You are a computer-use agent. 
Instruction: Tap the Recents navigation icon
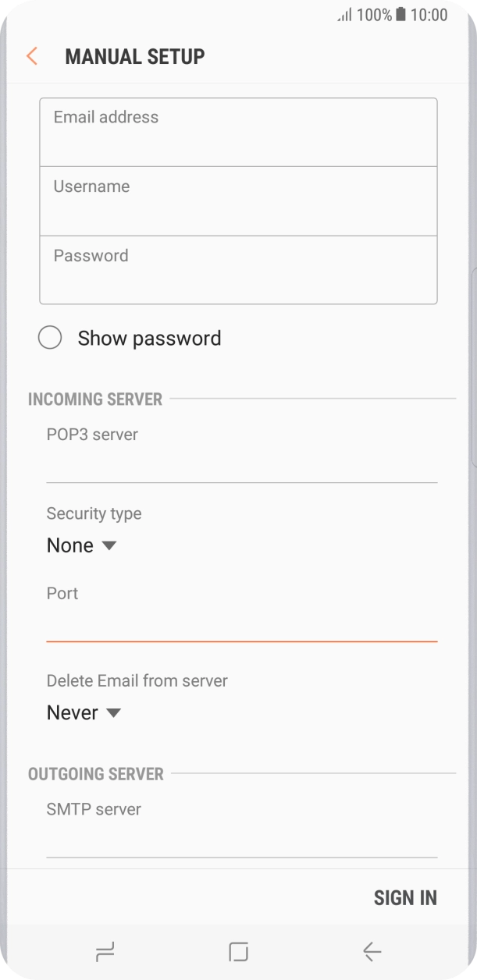click(105, 951)
